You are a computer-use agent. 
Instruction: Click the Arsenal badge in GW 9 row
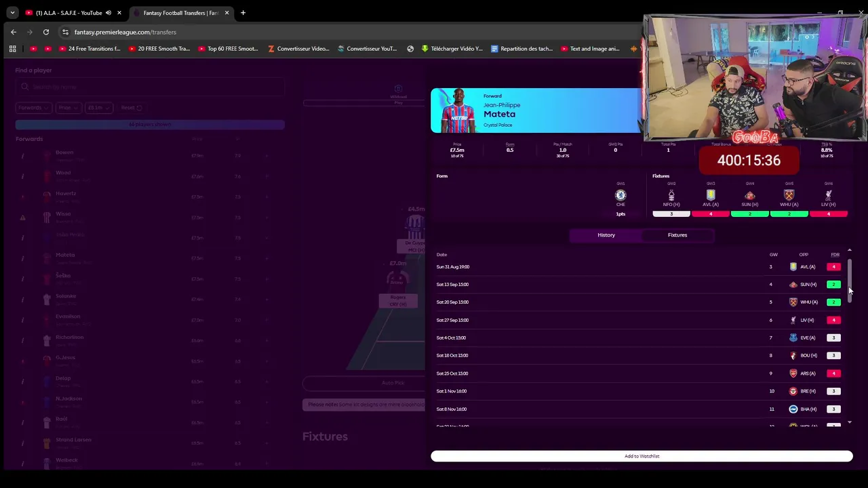(793, 373)
